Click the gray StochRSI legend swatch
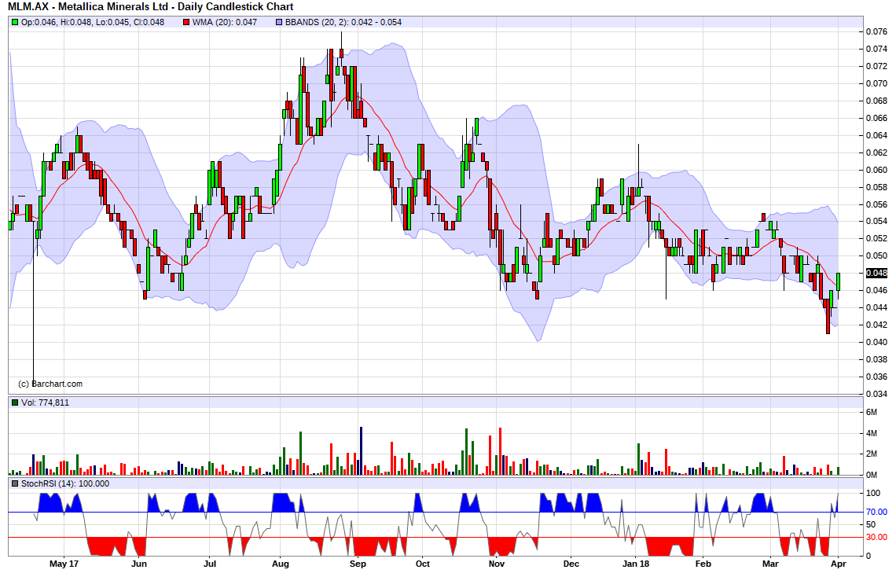This screenshot has width=896, height=588. [x=15, y=484]
